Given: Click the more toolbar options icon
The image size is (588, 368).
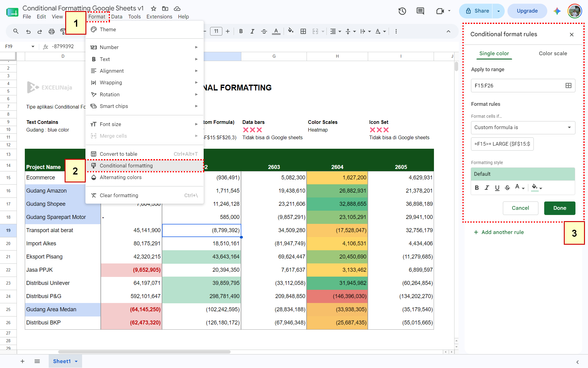Looking at the screenshot, I should (396, 31).
